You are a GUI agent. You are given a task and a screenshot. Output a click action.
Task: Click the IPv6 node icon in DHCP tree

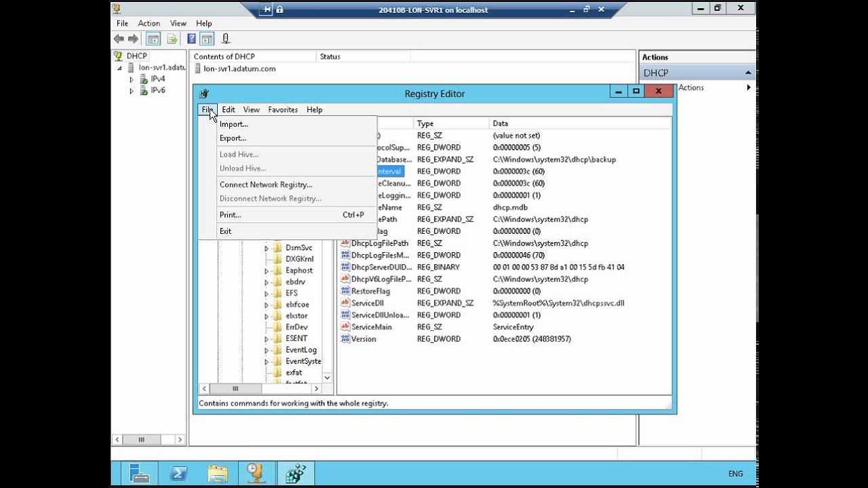tap(144, 90)
